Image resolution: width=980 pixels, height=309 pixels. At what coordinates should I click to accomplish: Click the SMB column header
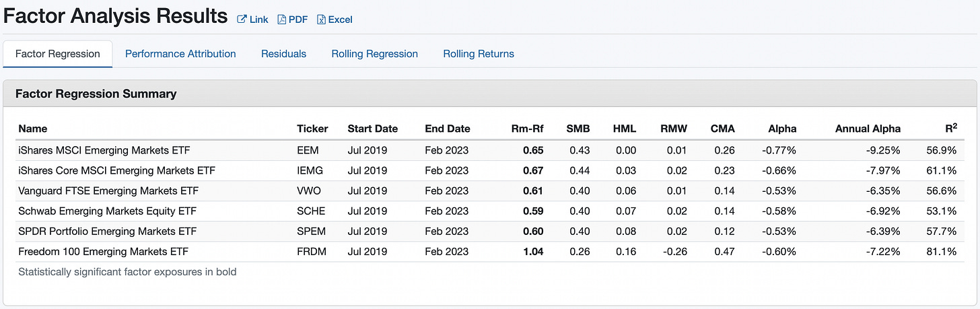[578, 129]
